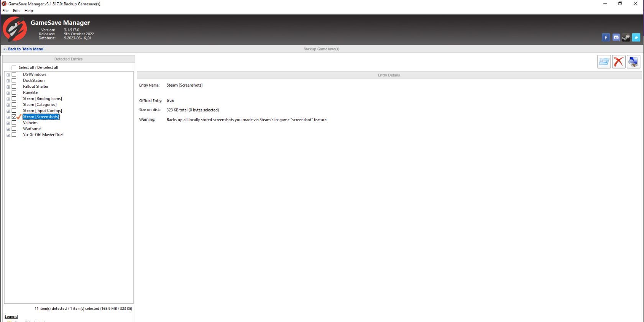Image resolution: width=644 pixels, height=322 pixels.
Task: Click the '323 KB total (0 bytes selected)' text
Action: [x=193, y=110]
